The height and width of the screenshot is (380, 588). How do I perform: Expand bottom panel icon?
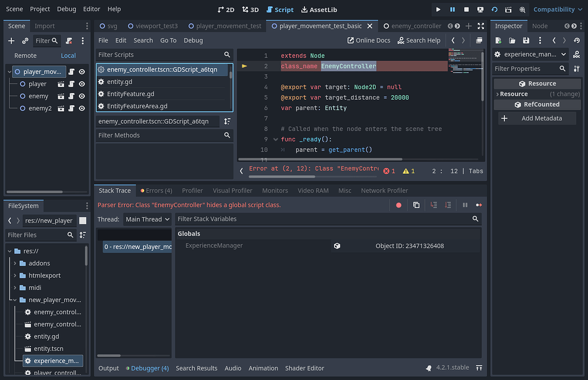pos(479,368)
